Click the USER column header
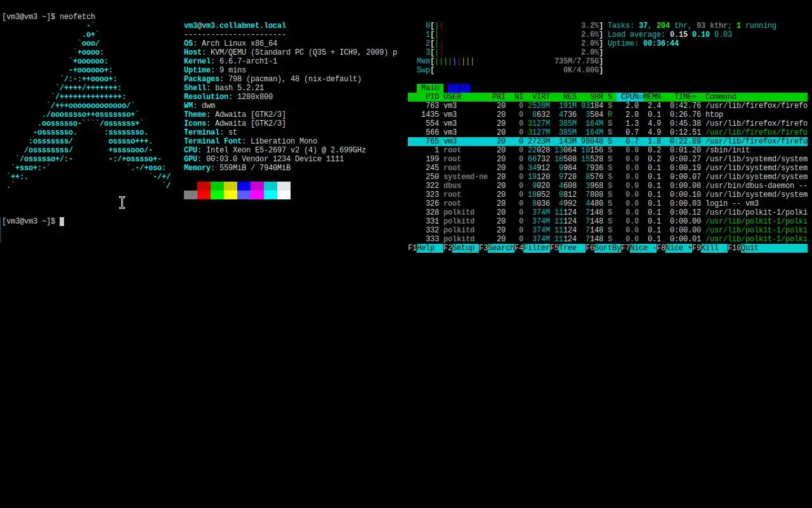 tap(452, 97)
